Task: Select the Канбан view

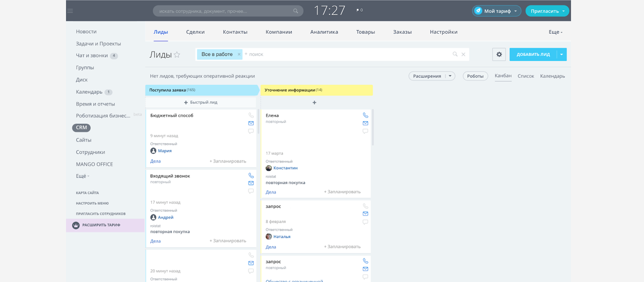Action: coord(503,76)
